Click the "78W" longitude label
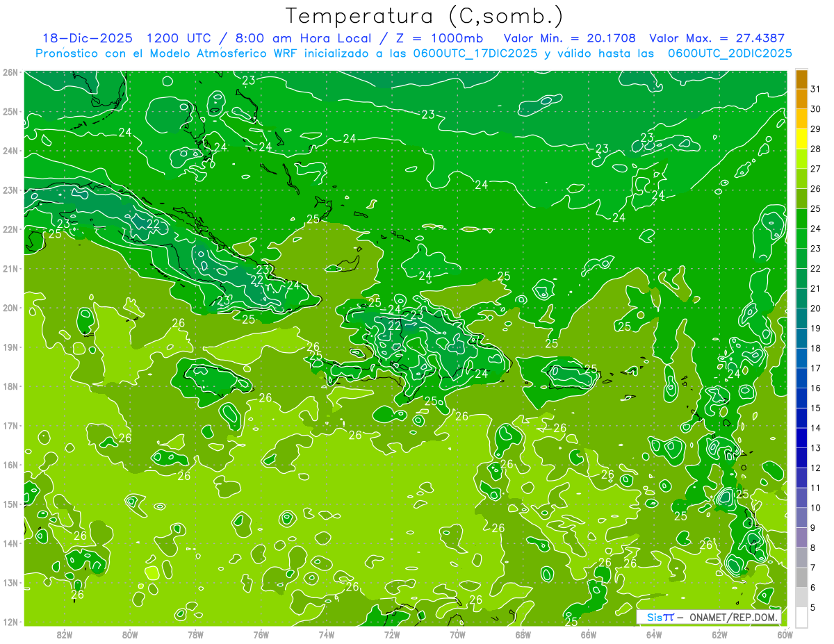The width and height of the screenshot is (834, 644). click(x=195, y=634)
